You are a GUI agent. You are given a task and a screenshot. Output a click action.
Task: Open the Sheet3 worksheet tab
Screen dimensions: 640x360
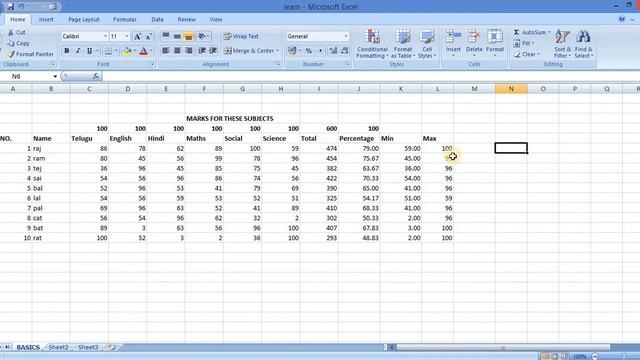point(88,347)
